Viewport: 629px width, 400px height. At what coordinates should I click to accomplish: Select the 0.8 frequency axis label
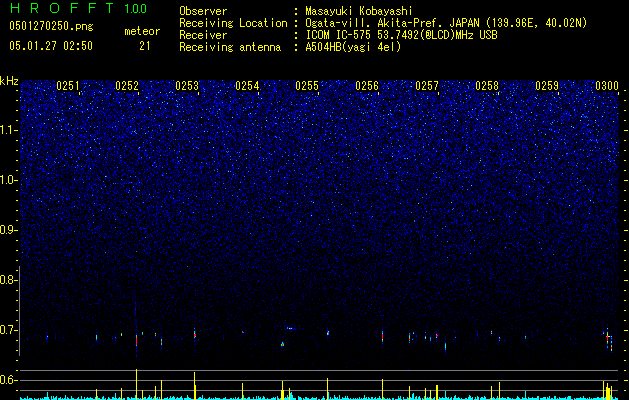click(x=8, y=280)
